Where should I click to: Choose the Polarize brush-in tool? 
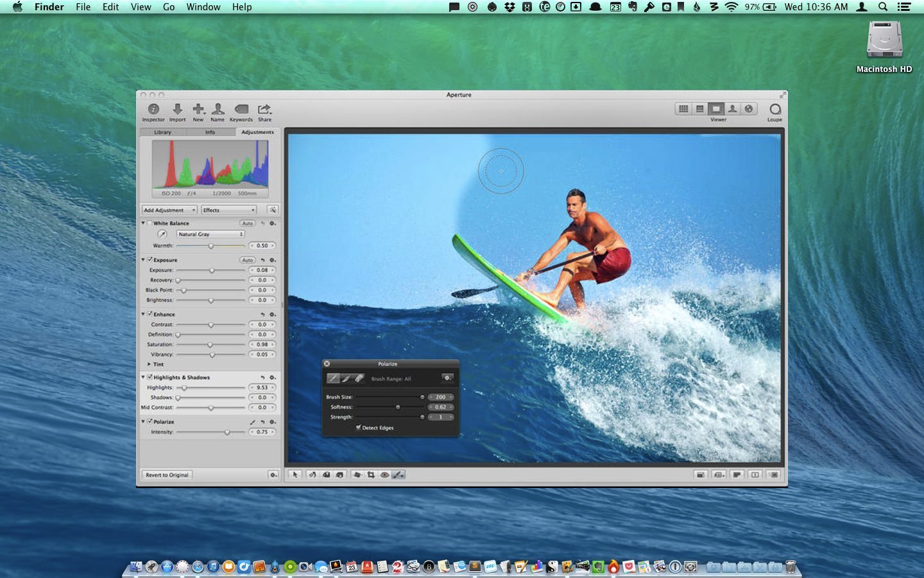(334, 378)
